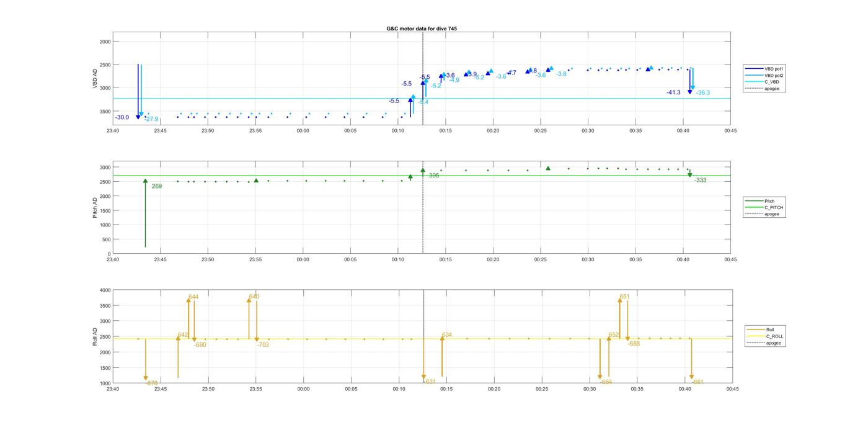Click the '500' tick on Pitch AD axis

click(x=107, y=240)
